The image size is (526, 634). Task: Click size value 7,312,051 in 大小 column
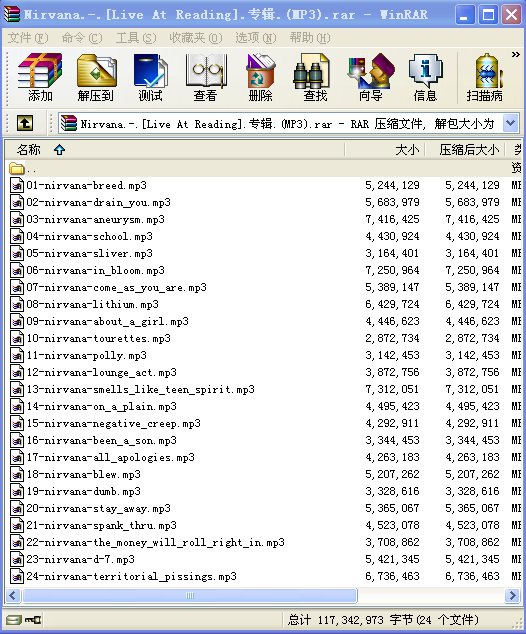[392, 389]
